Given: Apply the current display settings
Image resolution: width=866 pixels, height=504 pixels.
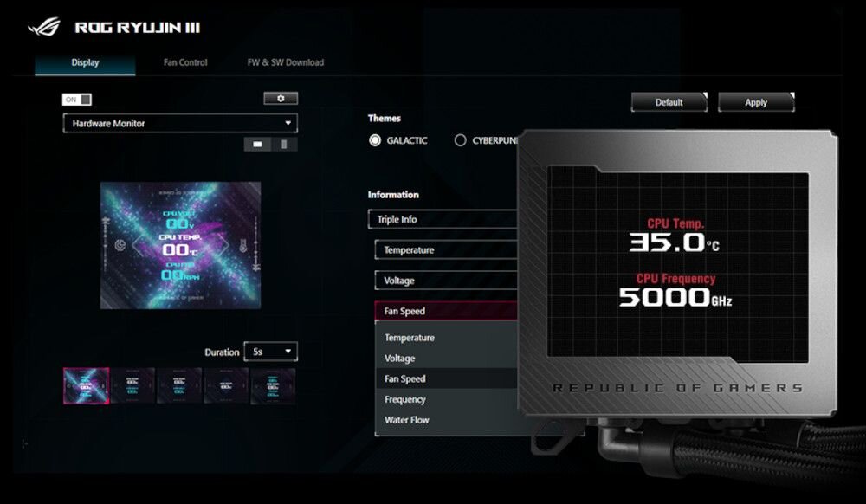Looking at the screenshot, I should click(x=754, y=101).
